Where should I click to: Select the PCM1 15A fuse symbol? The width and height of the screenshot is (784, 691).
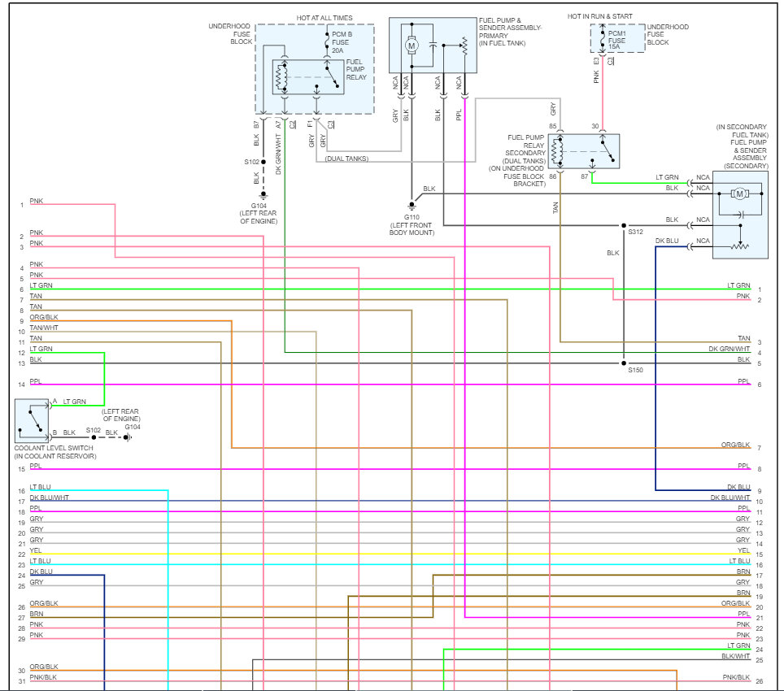click(602, 40)
